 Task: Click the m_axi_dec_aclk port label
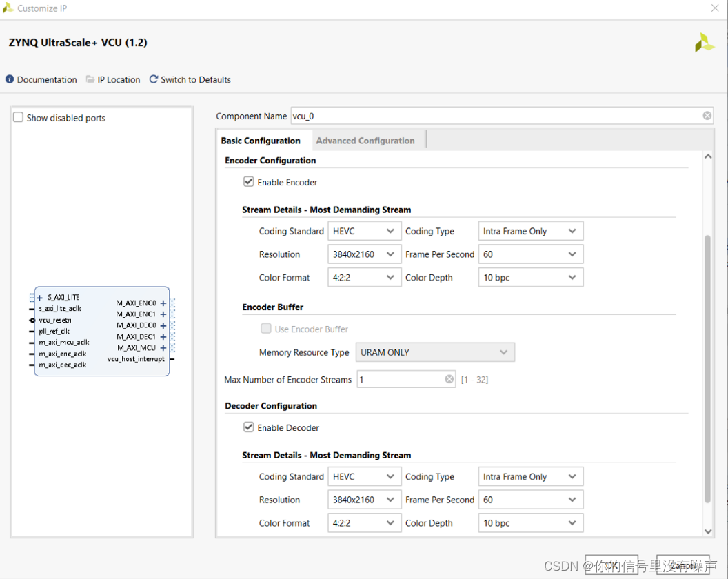(x=63, y=365)
